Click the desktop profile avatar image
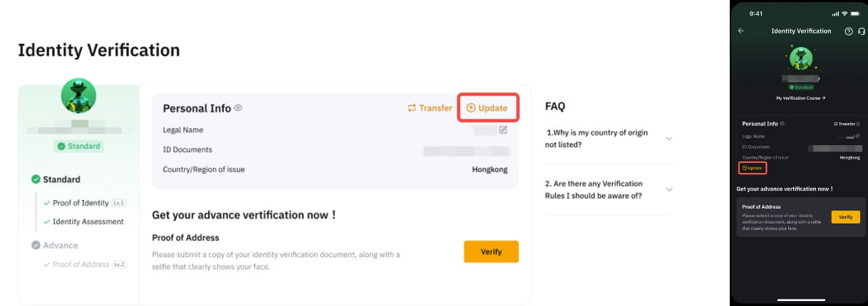 pyautogui.click(x=78, y=95)
